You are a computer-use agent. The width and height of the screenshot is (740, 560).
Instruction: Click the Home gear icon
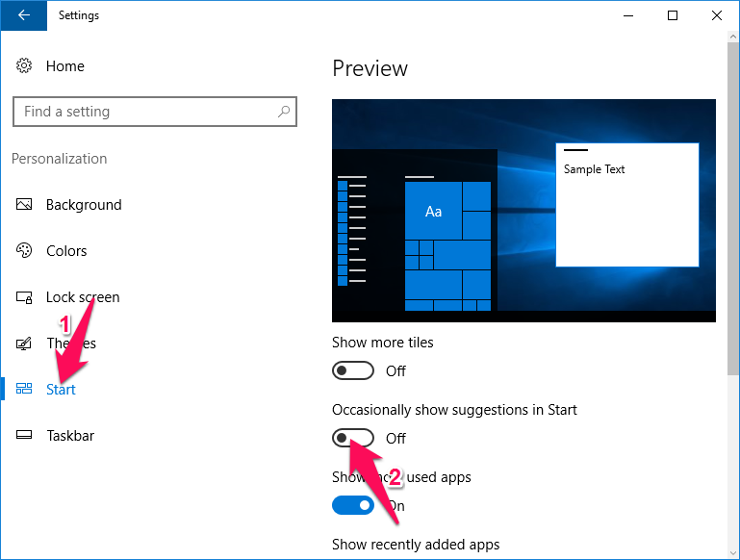click(x=24, y=66)
